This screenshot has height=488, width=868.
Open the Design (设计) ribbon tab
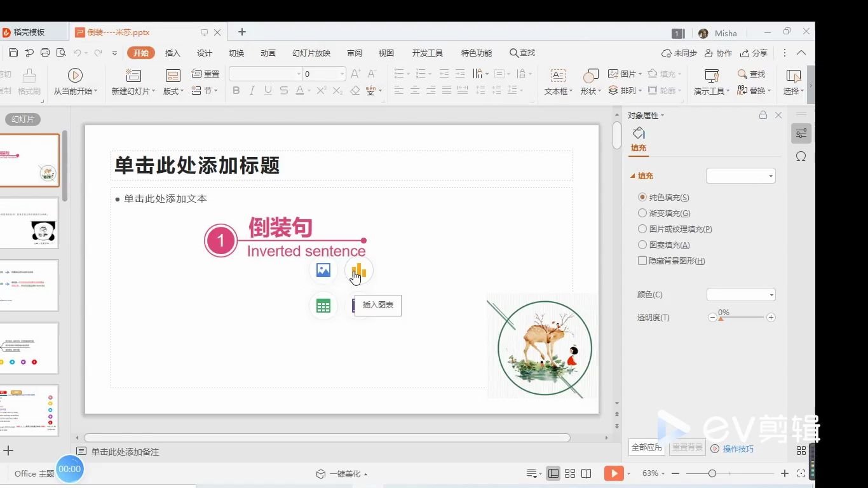205,53
